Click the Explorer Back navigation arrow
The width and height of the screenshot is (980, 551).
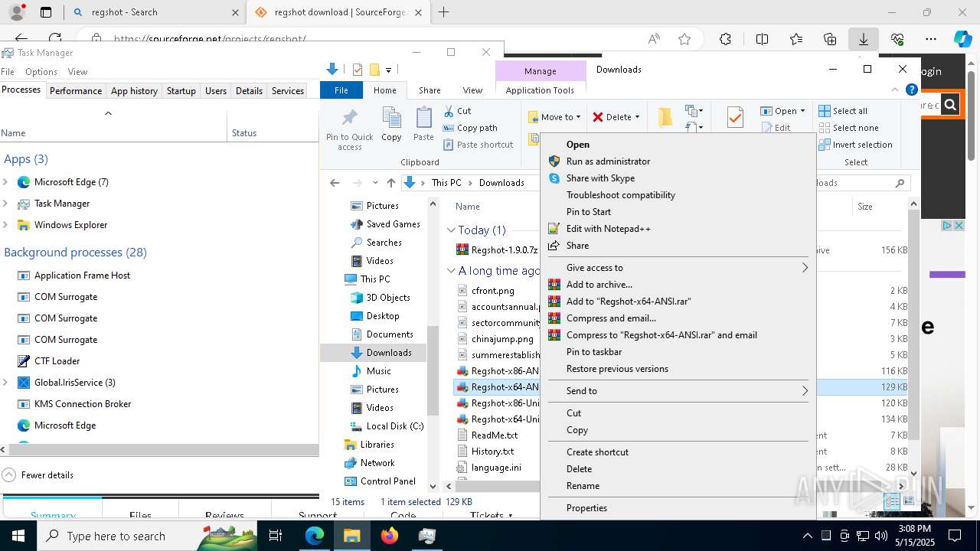point(335,183)
